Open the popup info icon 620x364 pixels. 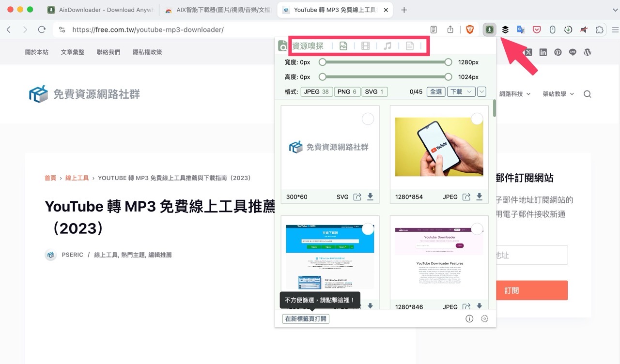pos(469,318)
